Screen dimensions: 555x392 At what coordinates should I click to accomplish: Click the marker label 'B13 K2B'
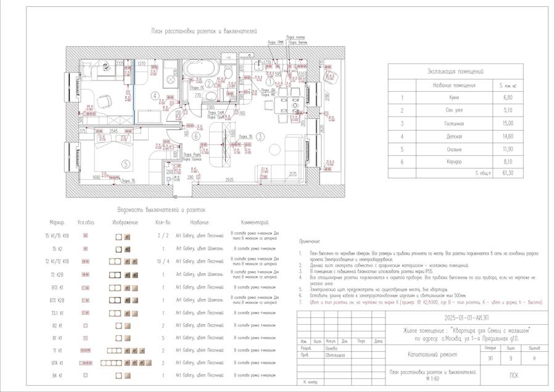pos(57,300)
